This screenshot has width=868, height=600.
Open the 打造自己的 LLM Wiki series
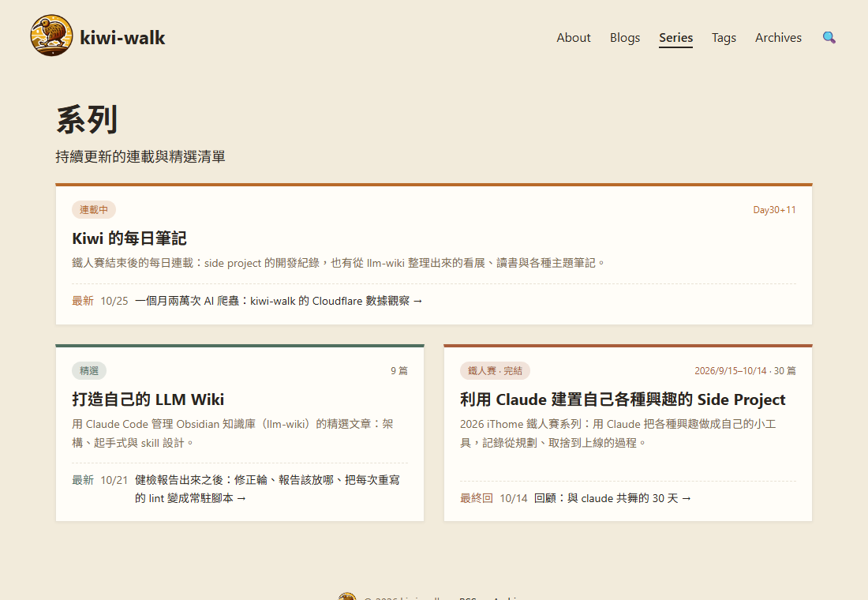[x=148, y=399]
